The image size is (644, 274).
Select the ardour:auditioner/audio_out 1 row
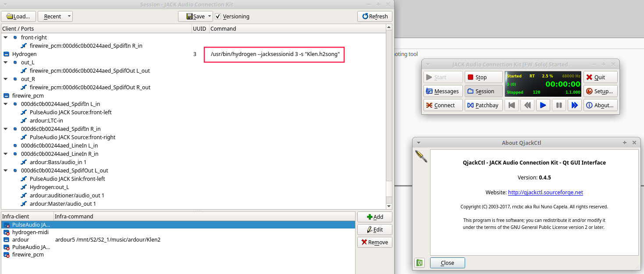coord(67,195)
